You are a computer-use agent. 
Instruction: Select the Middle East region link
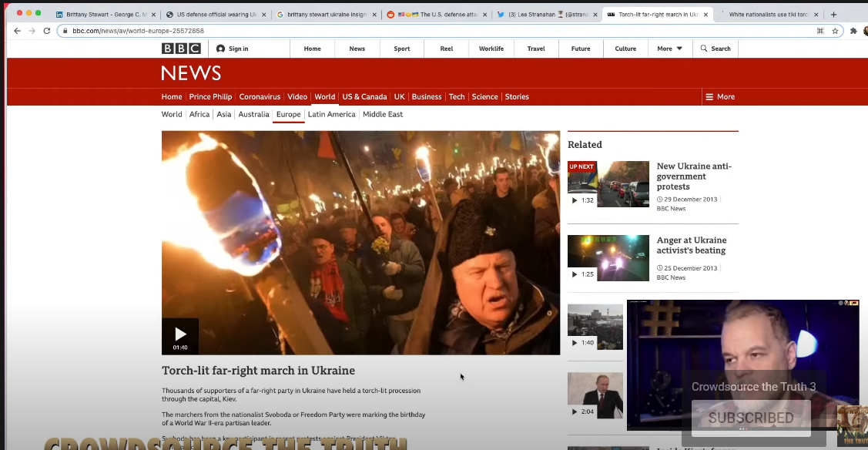[383, 115]
